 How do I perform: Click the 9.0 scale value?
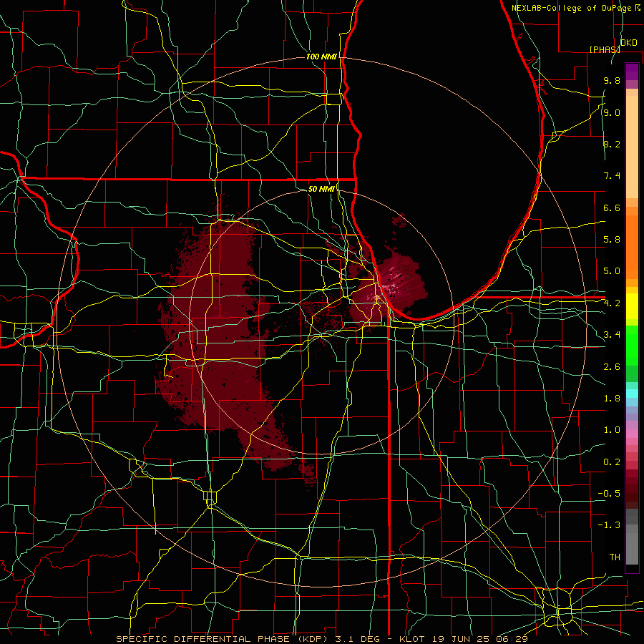pos(612,112)
